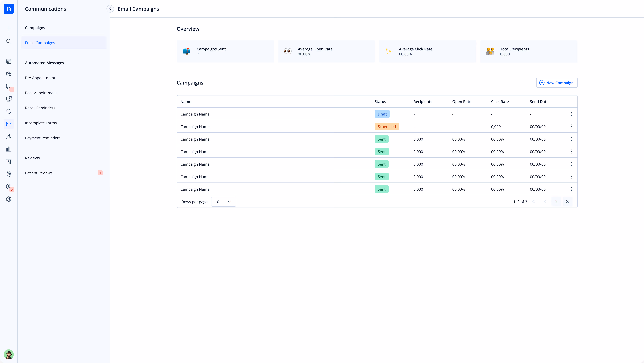Screen dimensions: 644x363
Task: Open options menu for the Scheduled campaign
Action: pyautogui.click(x=571, y=126)
